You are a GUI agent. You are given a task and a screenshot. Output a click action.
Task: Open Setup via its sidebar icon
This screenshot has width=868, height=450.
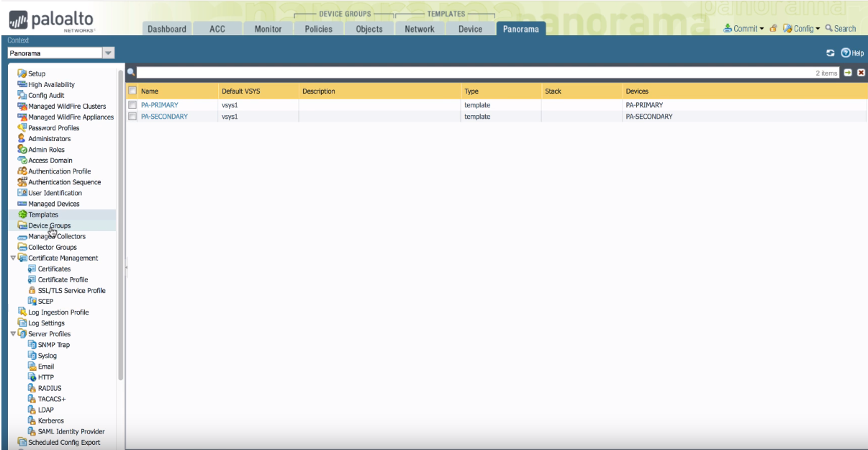coord(22,73)
